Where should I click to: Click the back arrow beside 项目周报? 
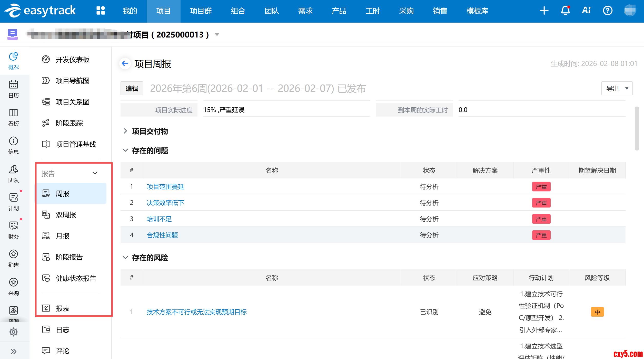125,63
